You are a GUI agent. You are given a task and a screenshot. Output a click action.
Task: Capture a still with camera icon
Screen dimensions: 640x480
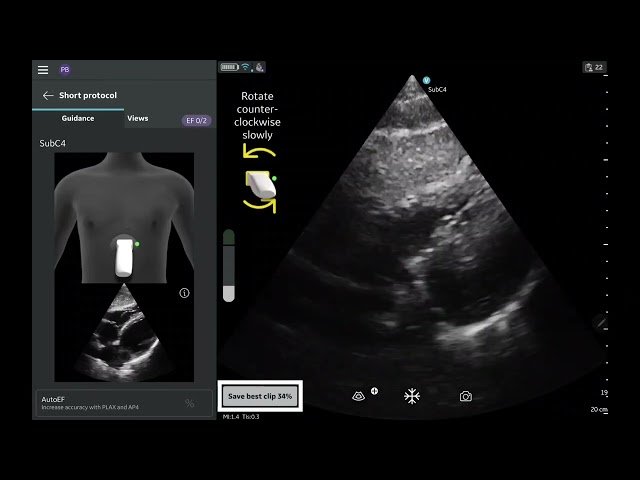[x=465, y=396]
